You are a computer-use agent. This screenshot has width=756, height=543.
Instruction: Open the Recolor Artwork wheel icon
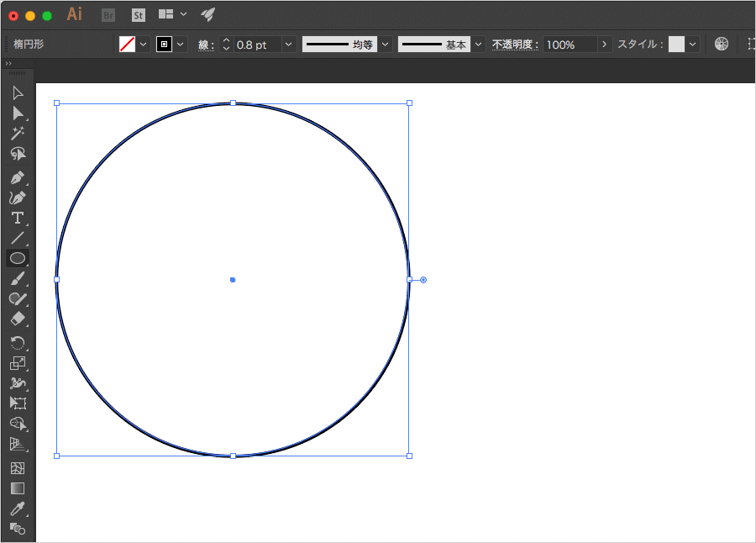coord(722,44)
